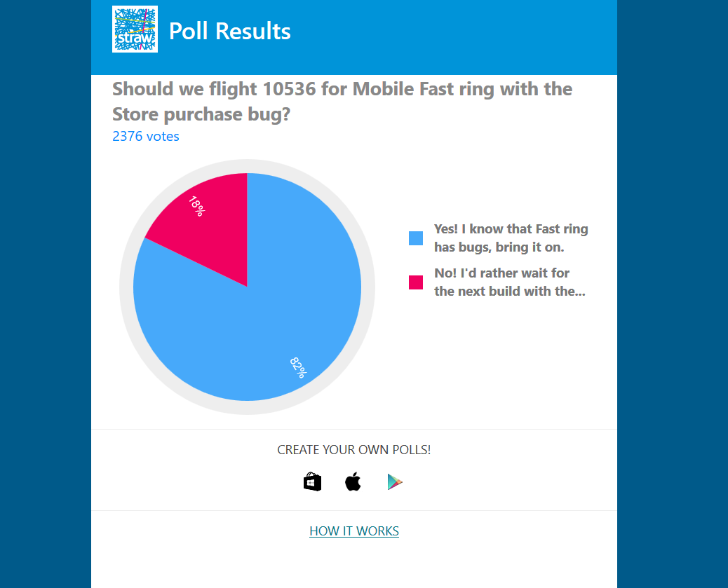Click the 82% label on the chart
Viewport: 728px width, 588px height.
[x=298, y=367]
